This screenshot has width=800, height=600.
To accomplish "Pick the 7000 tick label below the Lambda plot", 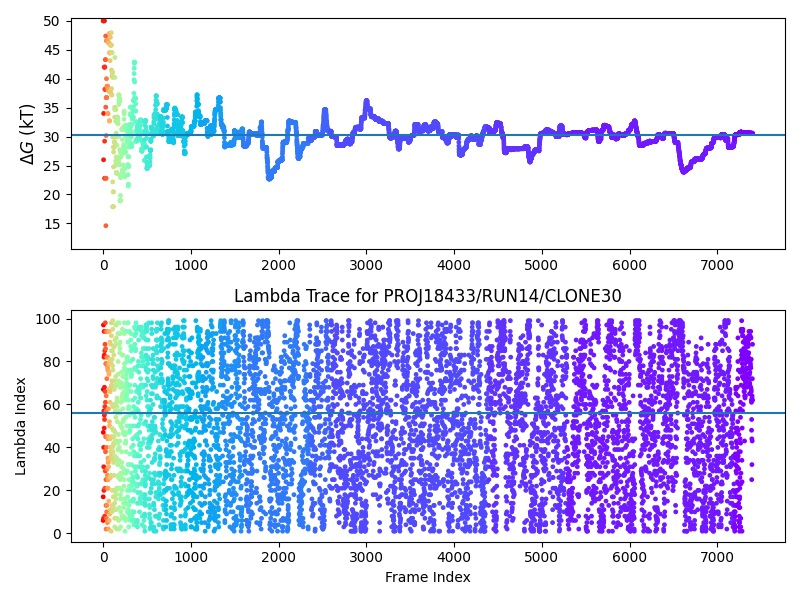I will pos(717,556).
